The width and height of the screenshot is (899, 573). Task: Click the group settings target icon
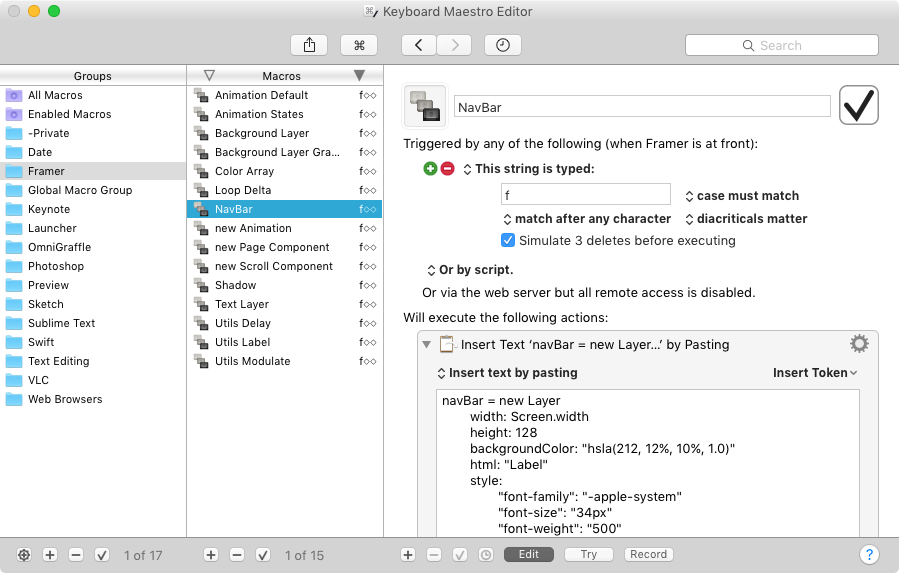pos(24,555)
